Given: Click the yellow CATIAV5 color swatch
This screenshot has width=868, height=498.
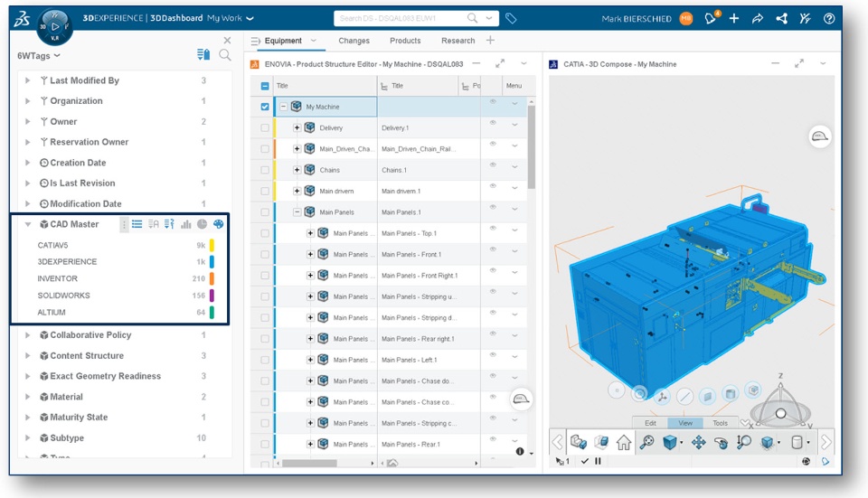Looking at the screenshot, I should [x=212, y=245].
